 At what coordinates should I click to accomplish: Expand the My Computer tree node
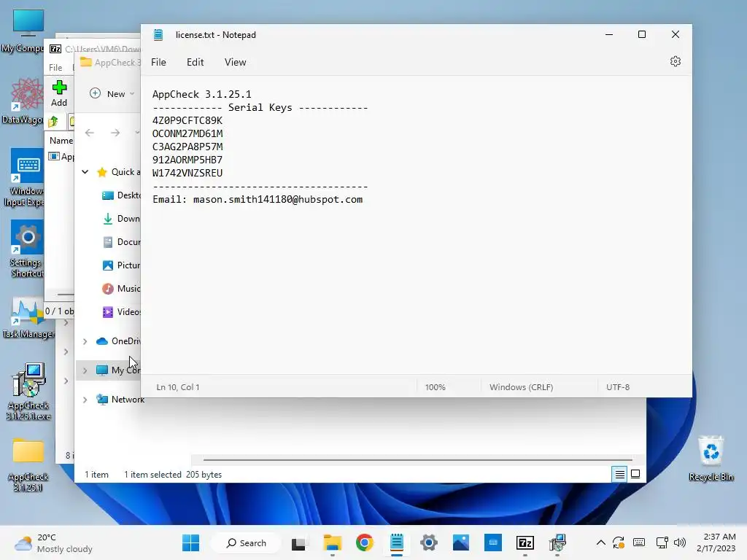[85, 370]
